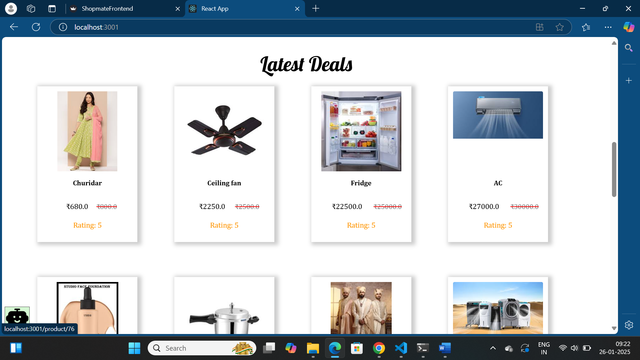Click the page vertical scrollbar thumb
Image resolution: width=640 pixels, height=360 pixels.
(x=614, y=169)
